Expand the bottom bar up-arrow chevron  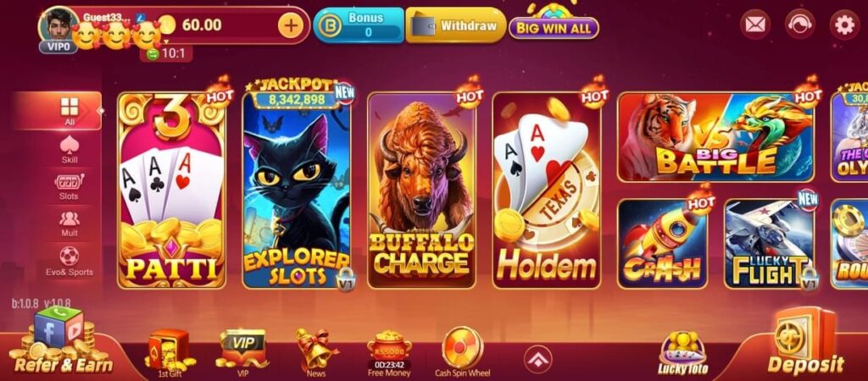coord(538,360)
